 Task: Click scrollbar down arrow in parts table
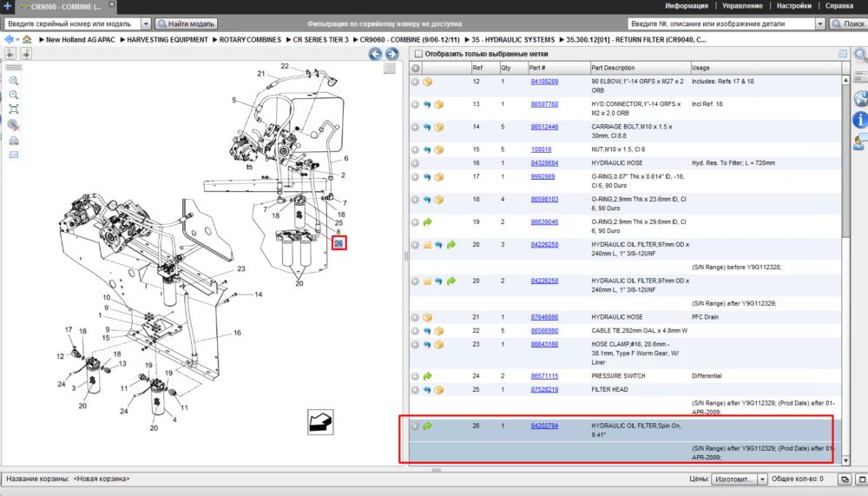point(845,461)
